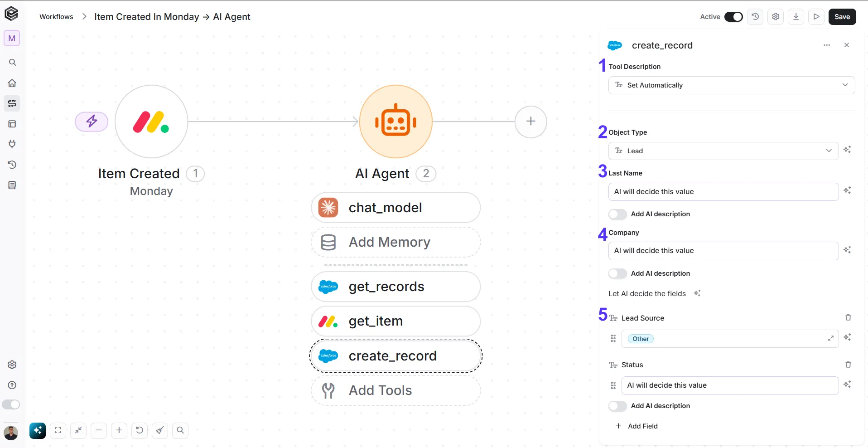
Task: Click Let AI decide the fields
Action: (654, 294)
